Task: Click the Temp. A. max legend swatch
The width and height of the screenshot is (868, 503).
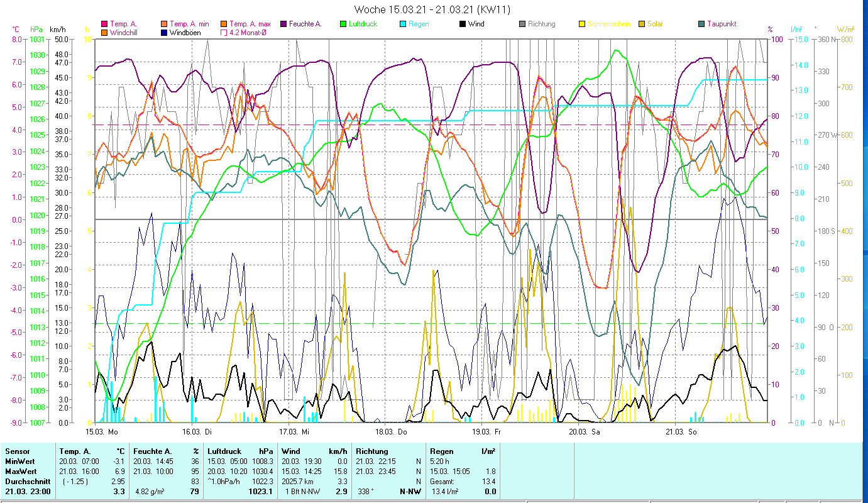Action: pyautogui.click(x=224, y=24)
